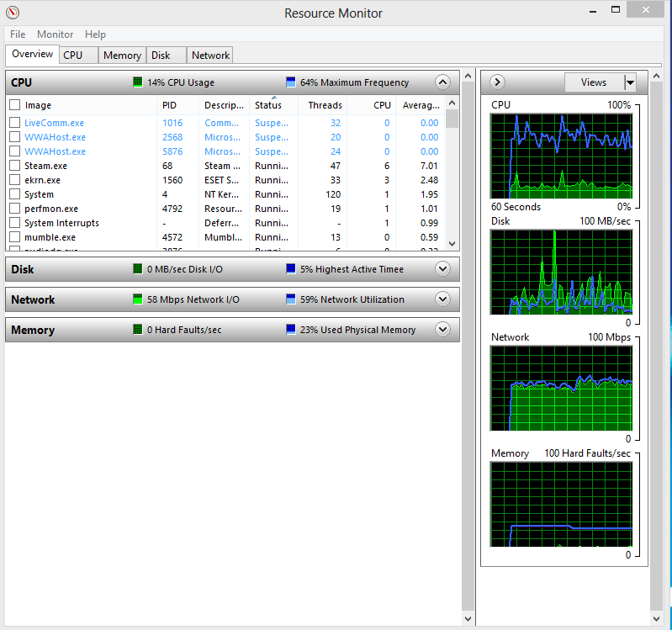The image size is (672, 630).
Task: Switch to the Memory tab
Action: point(122,56)
